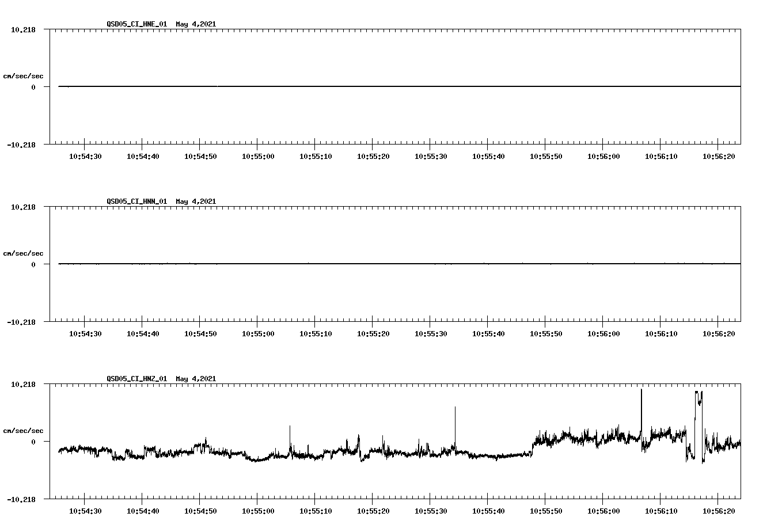Click the QSD05_CI_HNE_01 channel title
This screenshot has height=532, width=782.
(138, 25)
